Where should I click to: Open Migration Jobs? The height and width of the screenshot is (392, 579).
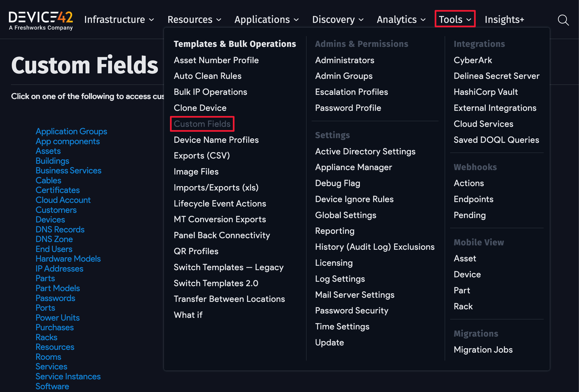pyautogui.click(x=483, y=349)
